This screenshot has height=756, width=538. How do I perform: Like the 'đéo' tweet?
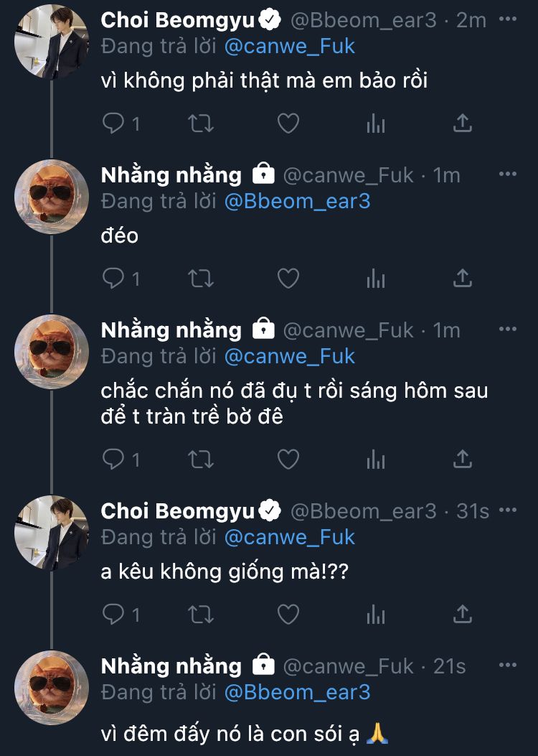(x=288, y=279)
